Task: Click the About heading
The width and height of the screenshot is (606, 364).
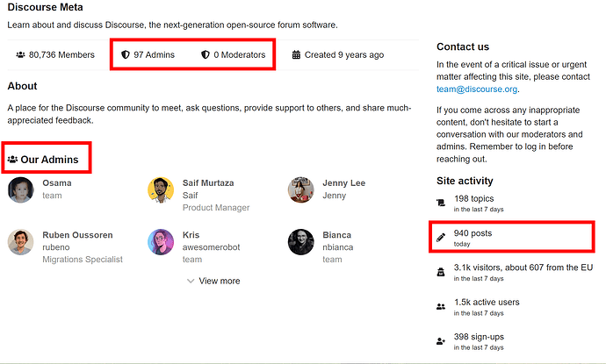Action: [x=23, y=86]
